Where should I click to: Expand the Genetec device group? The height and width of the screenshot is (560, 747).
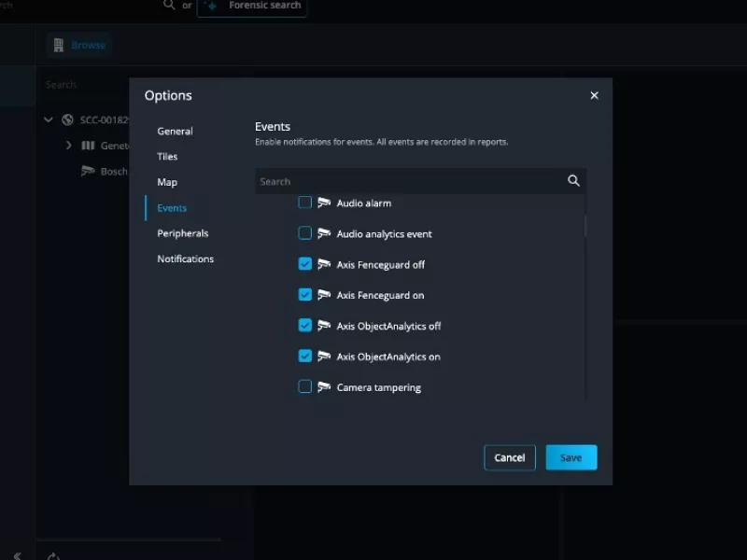(x=68, y=146)
